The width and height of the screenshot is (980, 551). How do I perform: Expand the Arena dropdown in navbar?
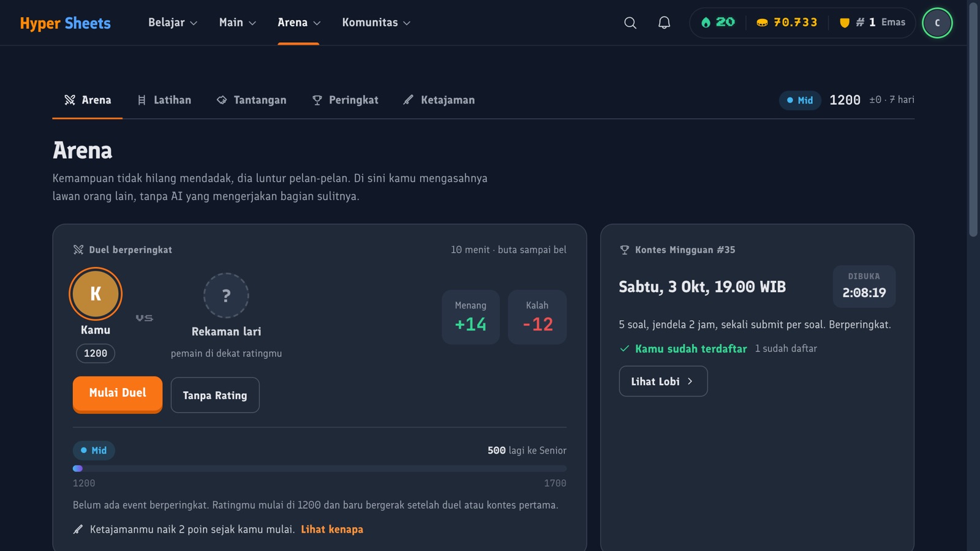point(299,23)
